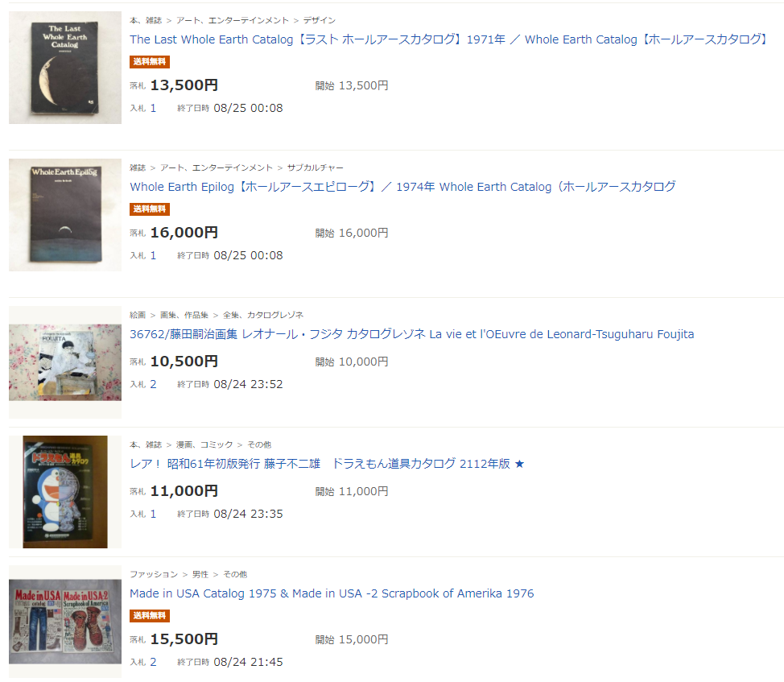The image size is (784, 682).
Task: Click the 送料無料 badge on Made in USA listing
Action: 150,616
